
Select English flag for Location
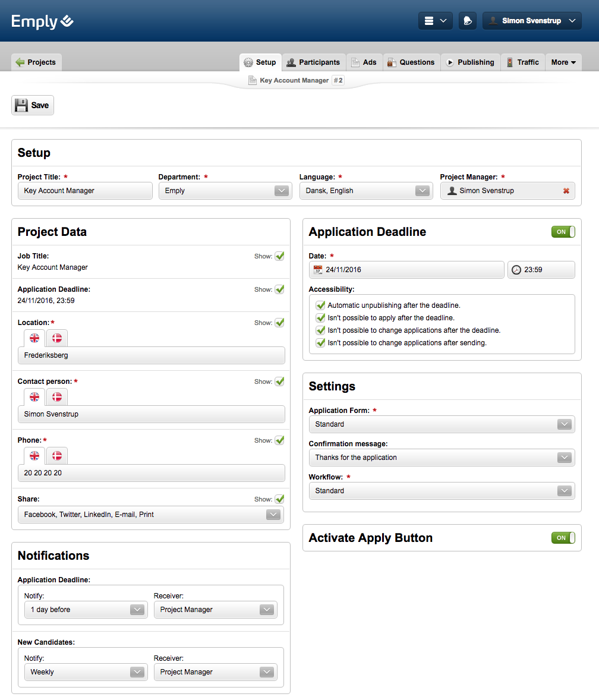pyautogui.click(x=34, y=338)
